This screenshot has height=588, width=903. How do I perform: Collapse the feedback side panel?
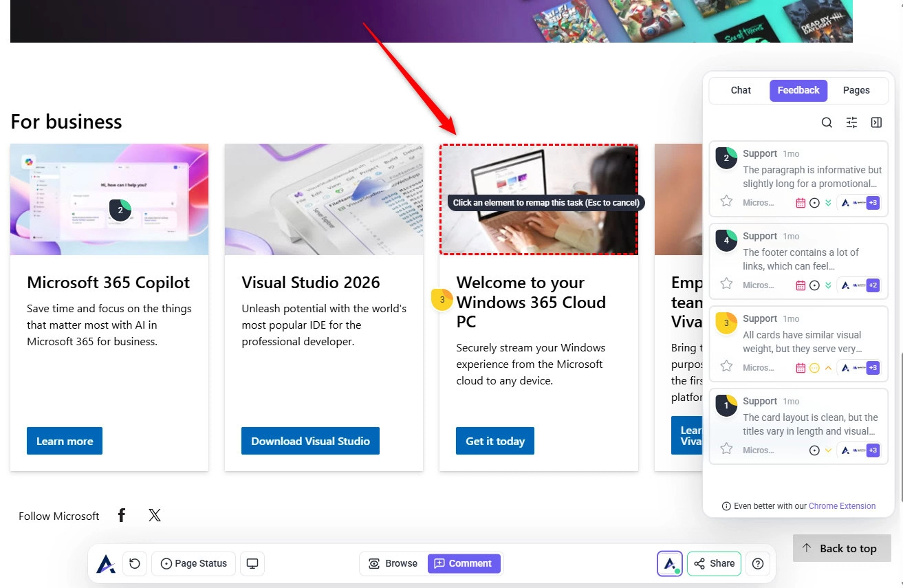[x=876, y=122]
